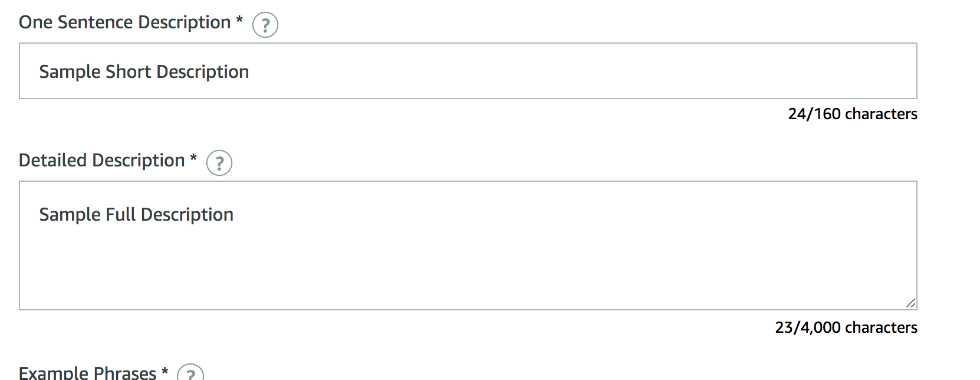Click "Description" in the Sample Short Description text
This screenshot has height=380, width=980.
[203, 72]
